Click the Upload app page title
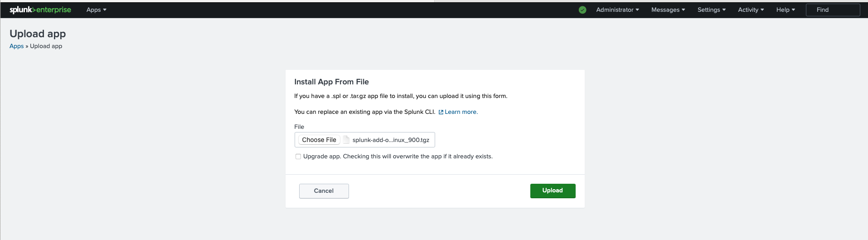 (38, 34)
